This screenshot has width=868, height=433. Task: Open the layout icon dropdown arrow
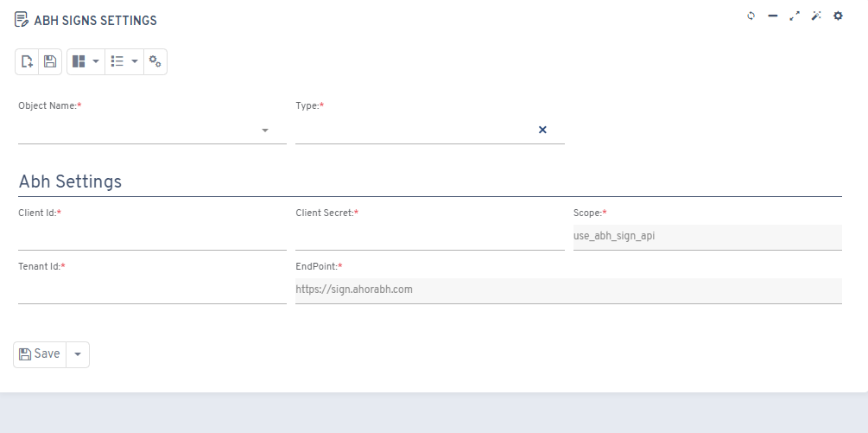coord(96,61)
